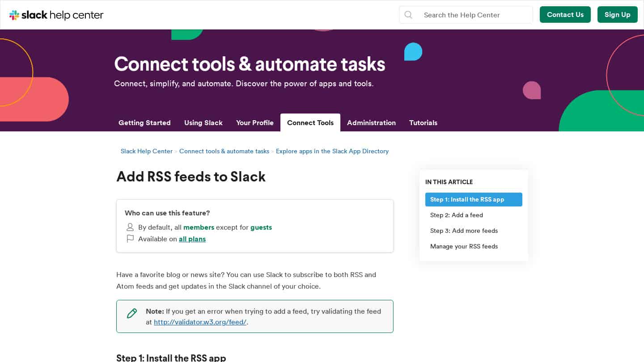Switch to the Your Profile tab
Image resolution: width=644 pixels, height=362 pixels.
click(x=255, y=122)
